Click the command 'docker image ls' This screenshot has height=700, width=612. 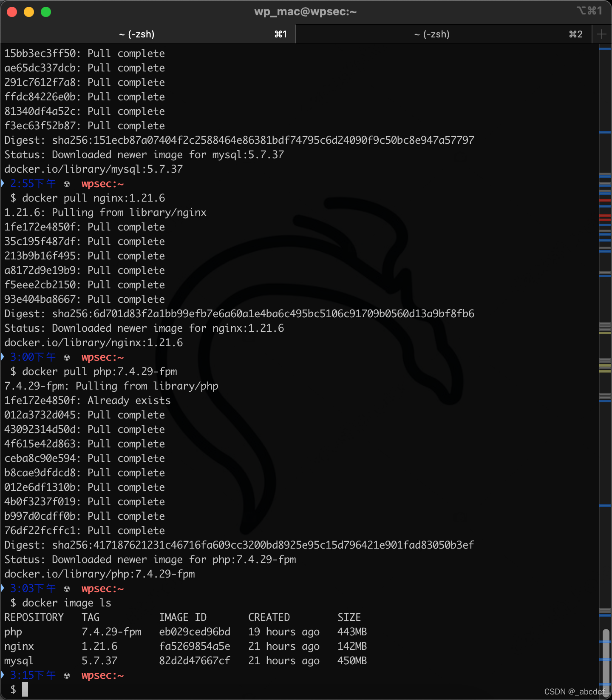(x=67, y=603)
